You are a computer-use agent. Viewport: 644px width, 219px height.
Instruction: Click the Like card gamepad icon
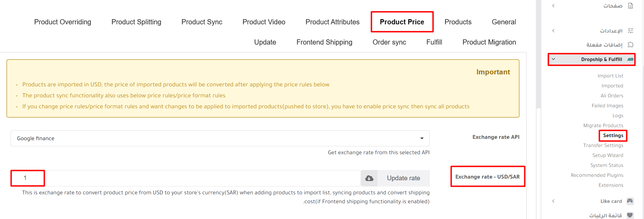coord(630,201)
